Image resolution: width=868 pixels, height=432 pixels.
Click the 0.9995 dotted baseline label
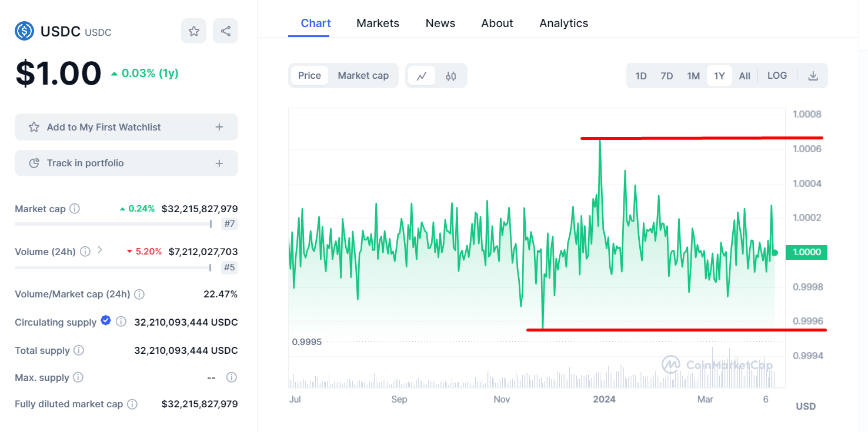point(307,341)
